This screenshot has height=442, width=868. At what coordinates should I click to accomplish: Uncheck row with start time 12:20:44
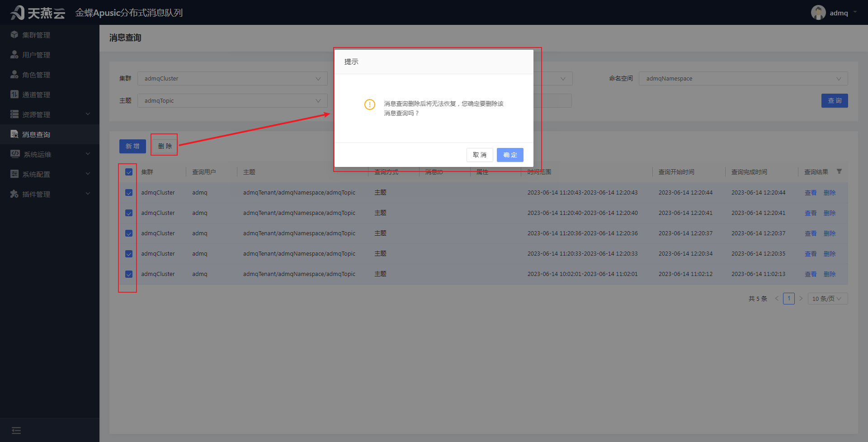129,193
